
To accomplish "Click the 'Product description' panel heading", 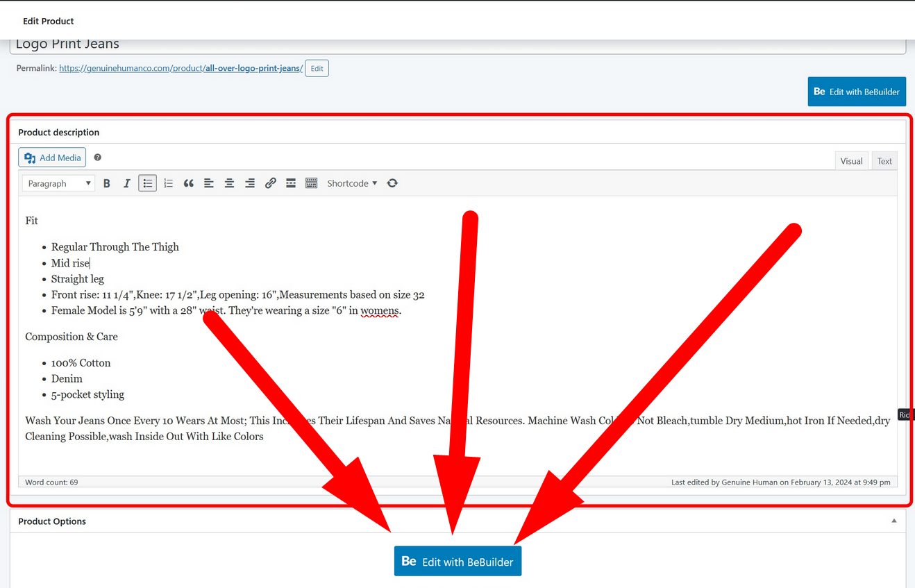I will tap(59, 133).
